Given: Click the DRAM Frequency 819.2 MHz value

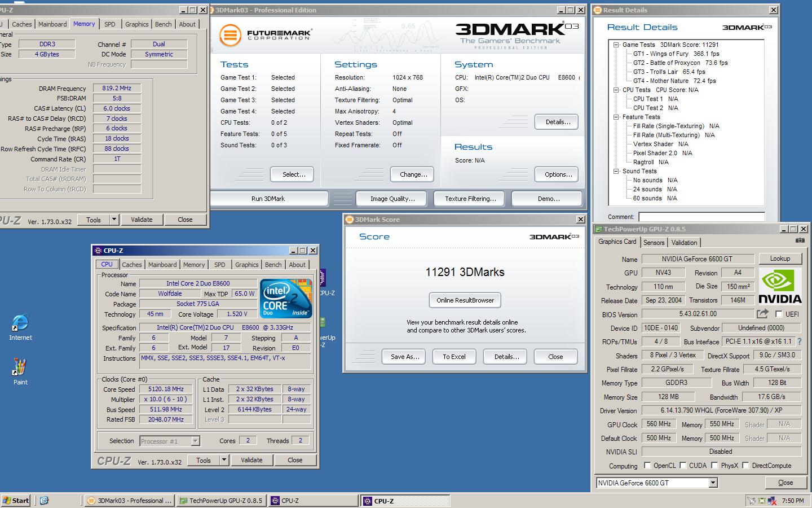Looking at the screenshot, I should point(117,88).
